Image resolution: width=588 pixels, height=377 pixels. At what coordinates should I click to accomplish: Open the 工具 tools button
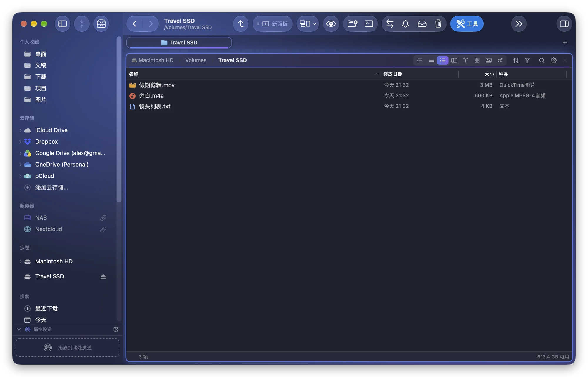tap(467, 24)
